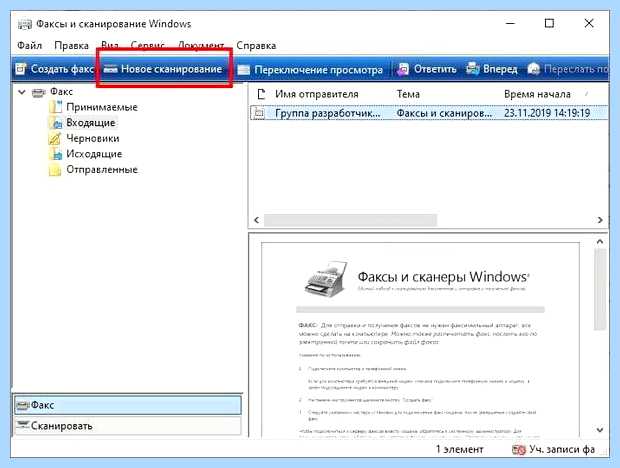The width and height of the screenshot is (620, 468).
Task: Click the fax icon in the bottom Факс pane button
Action: [x=23, y=405]
